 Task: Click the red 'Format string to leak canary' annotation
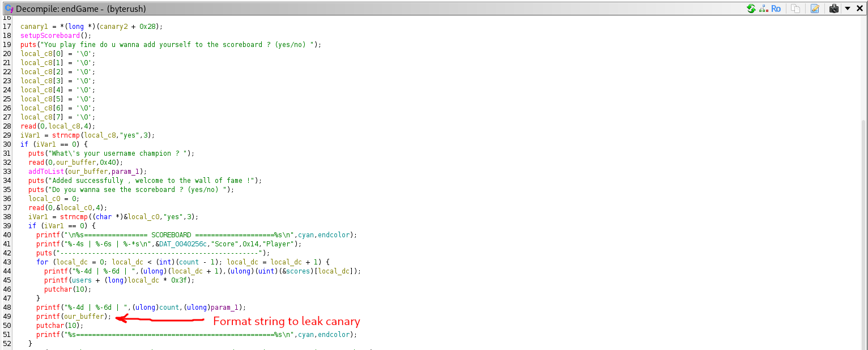pyautogui.click(x=286, y=322)
